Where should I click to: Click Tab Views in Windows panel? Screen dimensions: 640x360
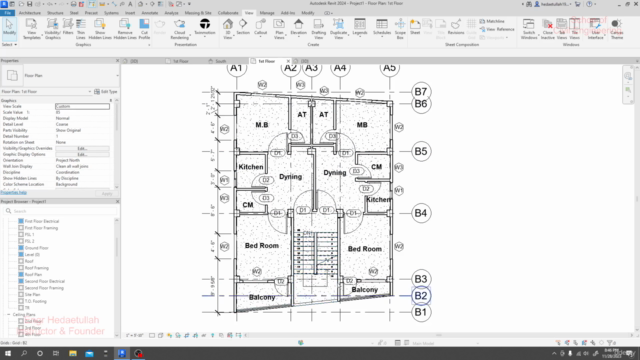pos(562,29)
